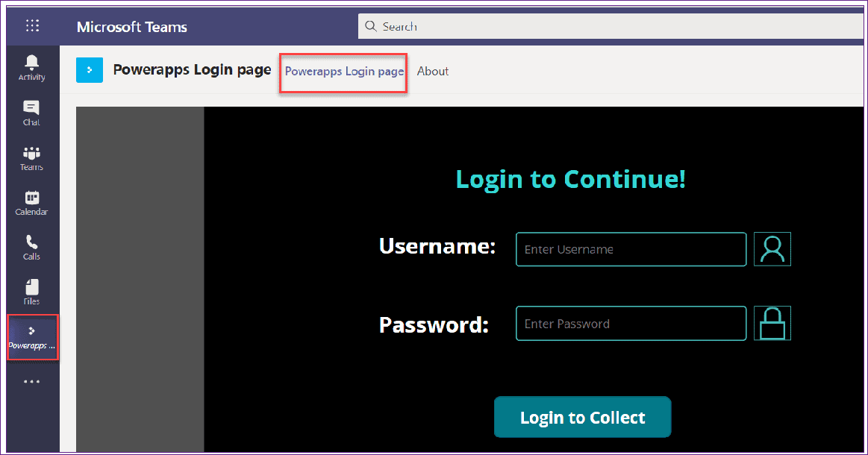The height and width of the screenshot is (455, 868).
Task: Click the Powerapps Login page app icon
Action: 89,69
